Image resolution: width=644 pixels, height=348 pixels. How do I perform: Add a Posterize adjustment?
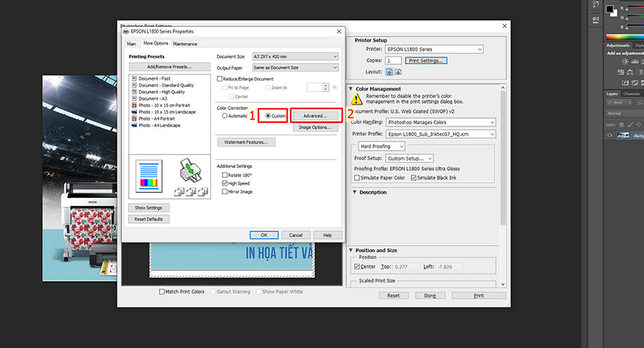point(635,83)
